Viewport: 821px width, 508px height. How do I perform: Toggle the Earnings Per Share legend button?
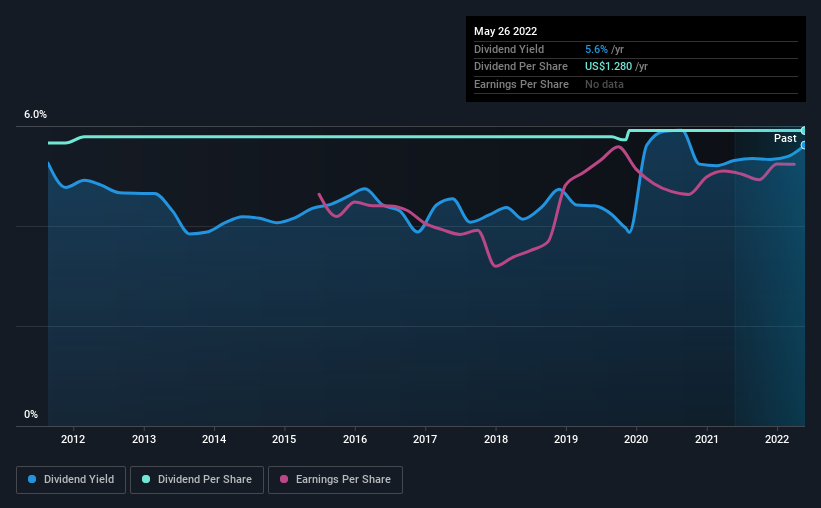click(x=335, y=480)
